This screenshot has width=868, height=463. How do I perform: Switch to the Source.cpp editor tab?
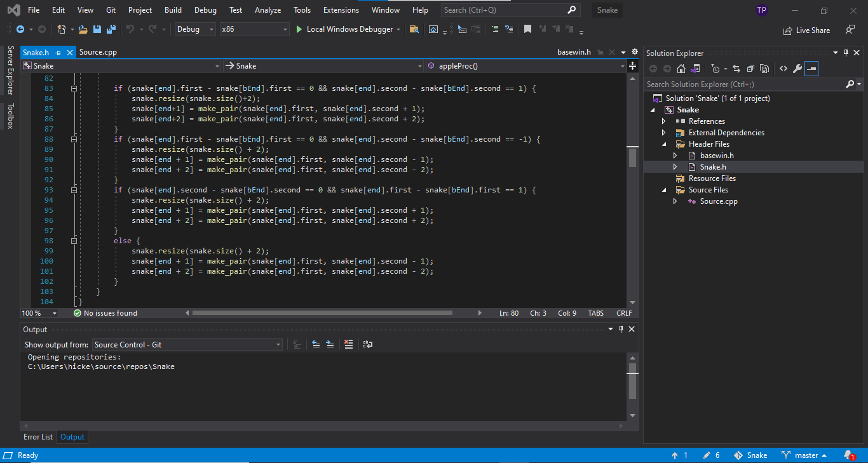click(x=98, y=52)
